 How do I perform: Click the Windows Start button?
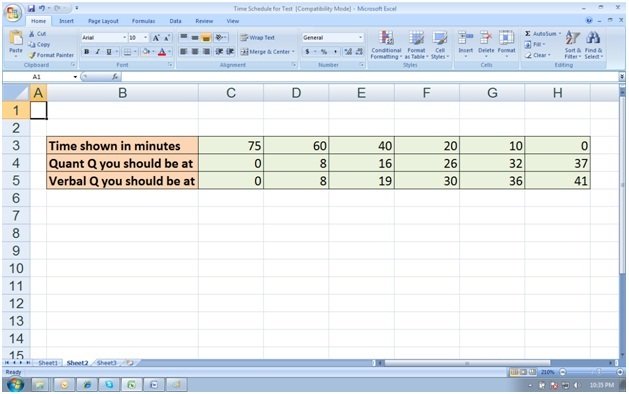(15, 384)
